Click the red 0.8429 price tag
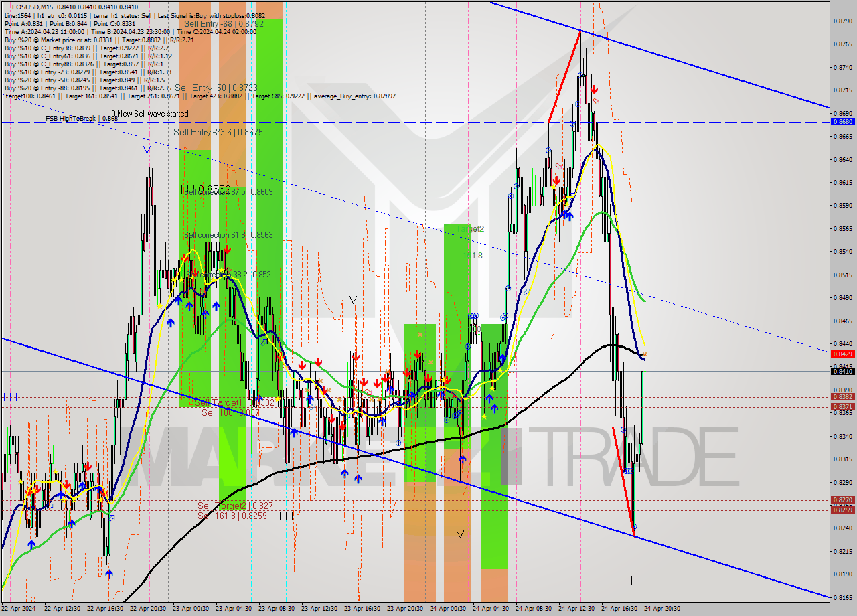The width and height of the screenshot is (857, 616). [x=842, y=354]
